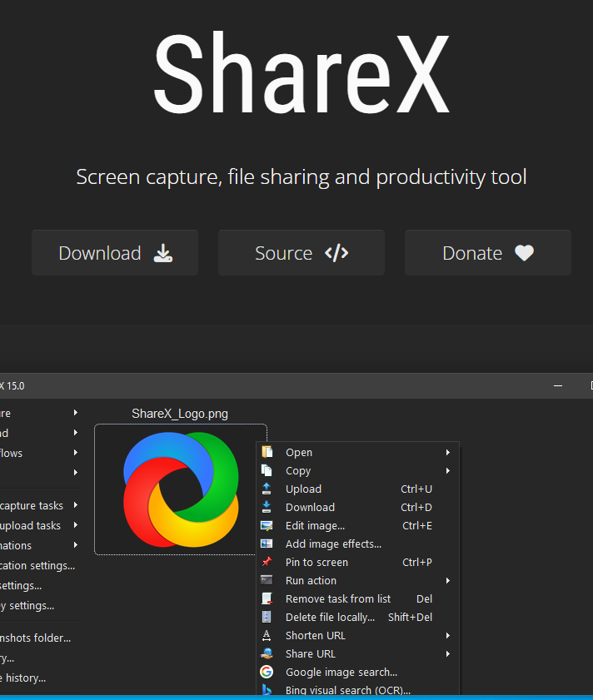This screenshot has width=593, height=700.
Task: Click the Run action terminal icon
Action: click(x=267, y=580)
